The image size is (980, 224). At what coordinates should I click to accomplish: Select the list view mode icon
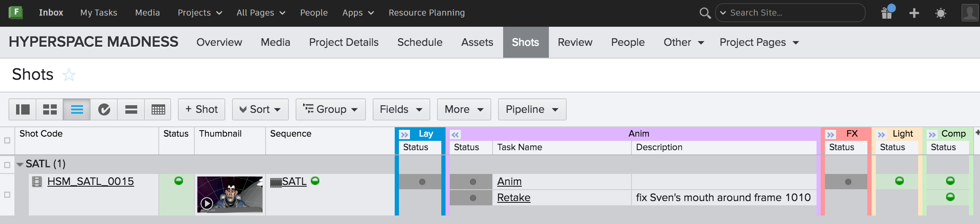(x=77, y=109)
